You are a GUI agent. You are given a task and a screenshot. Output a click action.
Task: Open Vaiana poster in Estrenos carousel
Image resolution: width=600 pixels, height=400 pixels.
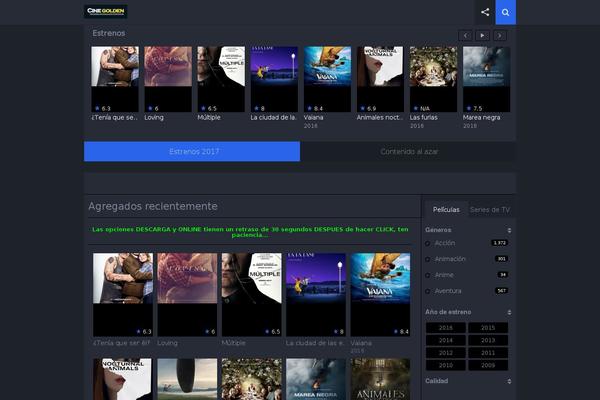(327, 79)
